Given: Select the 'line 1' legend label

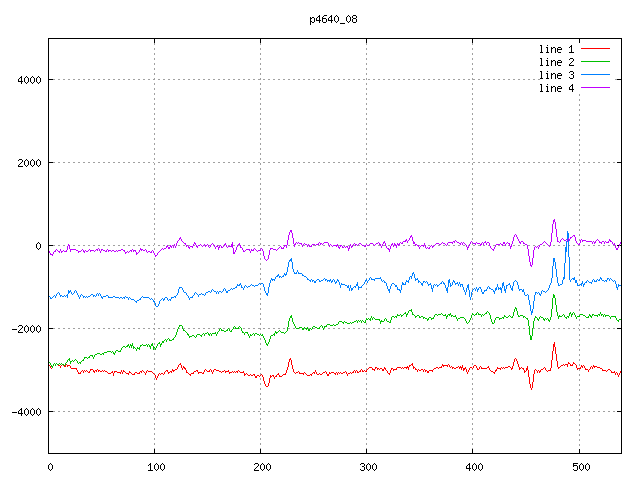Looking at the screenshot, I should 556,49.
